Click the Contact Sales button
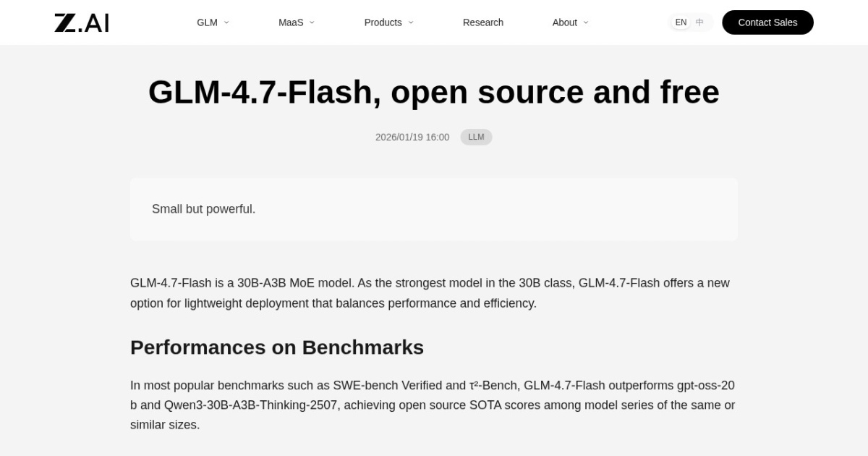 click(767, 22)
